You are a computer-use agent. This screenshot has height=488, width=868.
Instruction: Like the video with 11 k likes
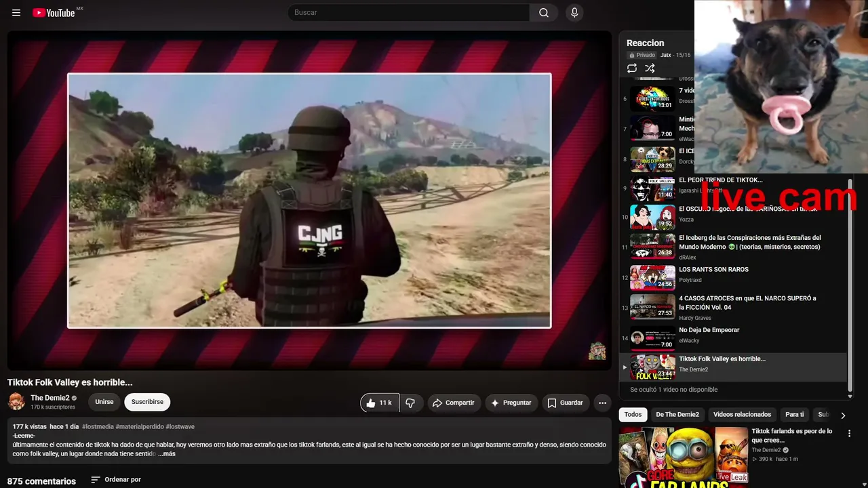point(380,403)
